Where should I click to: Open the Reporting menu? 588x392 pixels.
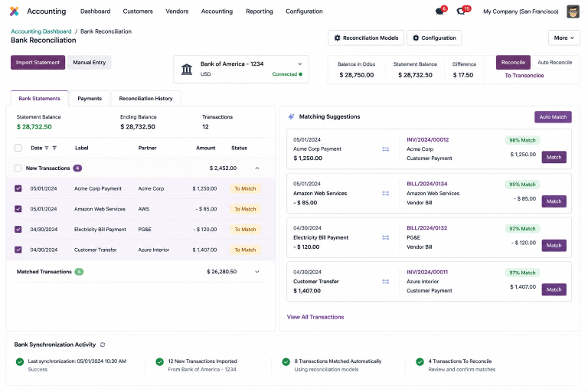click(259, 11)
